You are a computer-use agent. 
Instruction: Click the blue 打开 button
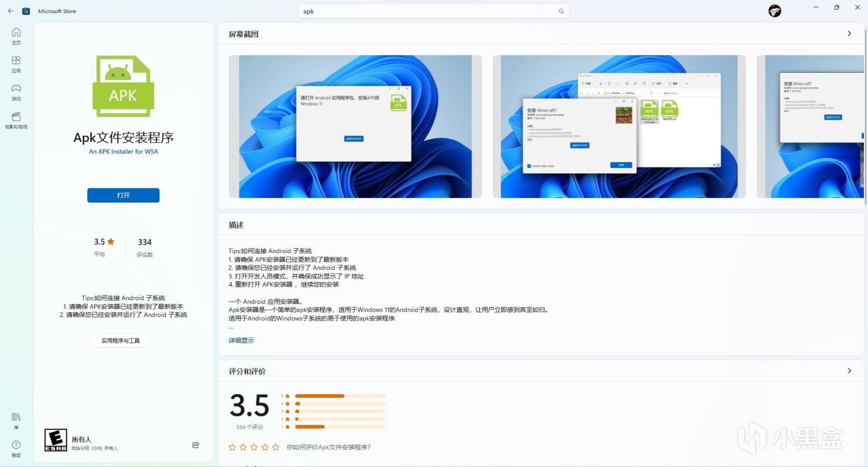click(123, 195)
